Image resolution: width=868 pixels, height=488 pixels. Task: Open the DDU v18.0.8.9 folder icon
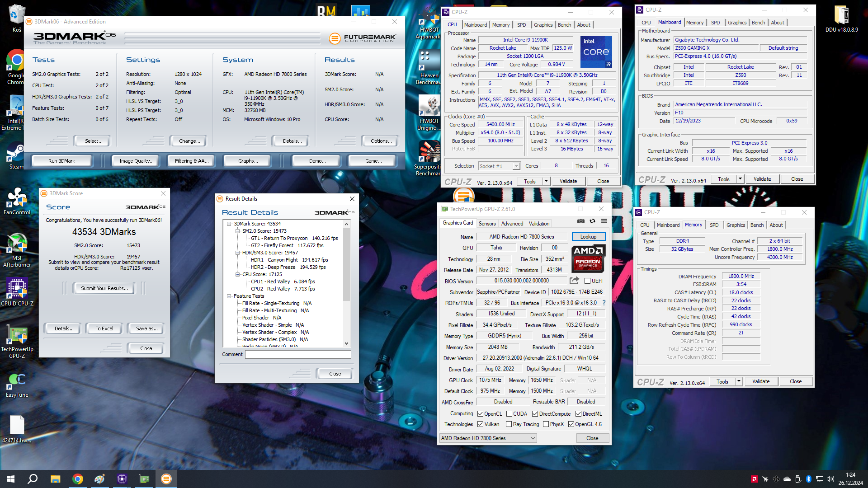pyautogui.click(x=841, y=19)
